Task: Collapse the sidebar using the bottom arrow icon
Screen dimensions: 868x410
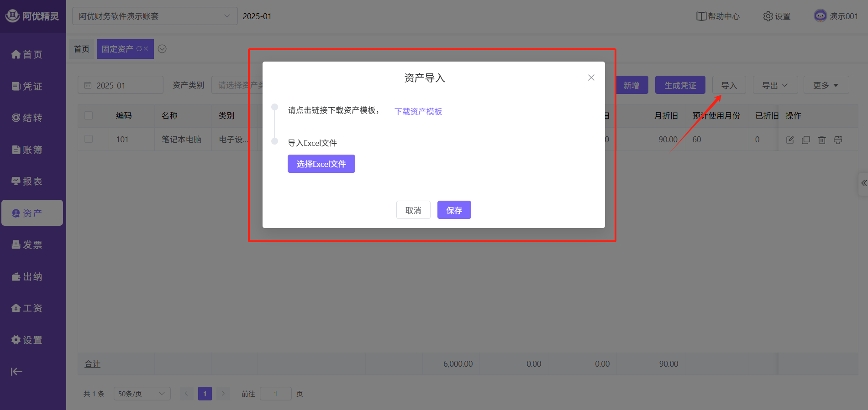Action: point(16,372)
